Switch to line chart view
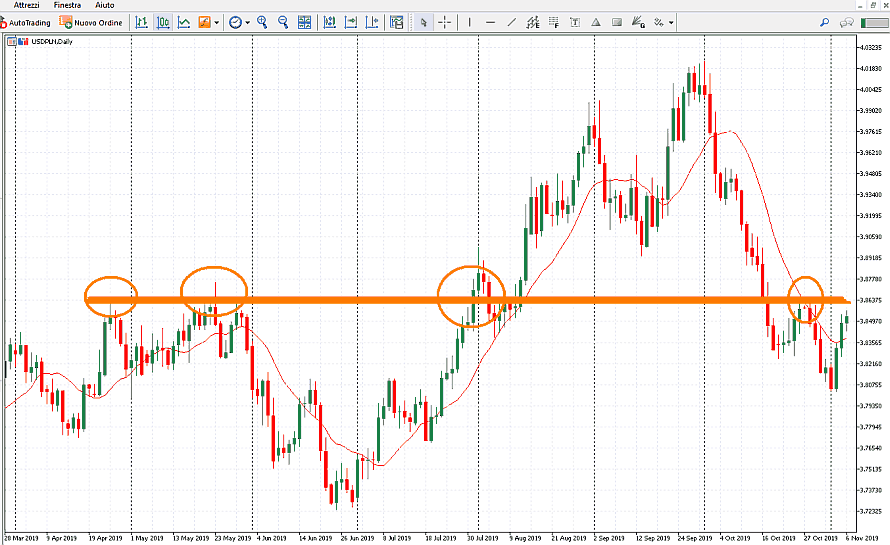Viewport: 890px width, 545px height. coord(184,21)
